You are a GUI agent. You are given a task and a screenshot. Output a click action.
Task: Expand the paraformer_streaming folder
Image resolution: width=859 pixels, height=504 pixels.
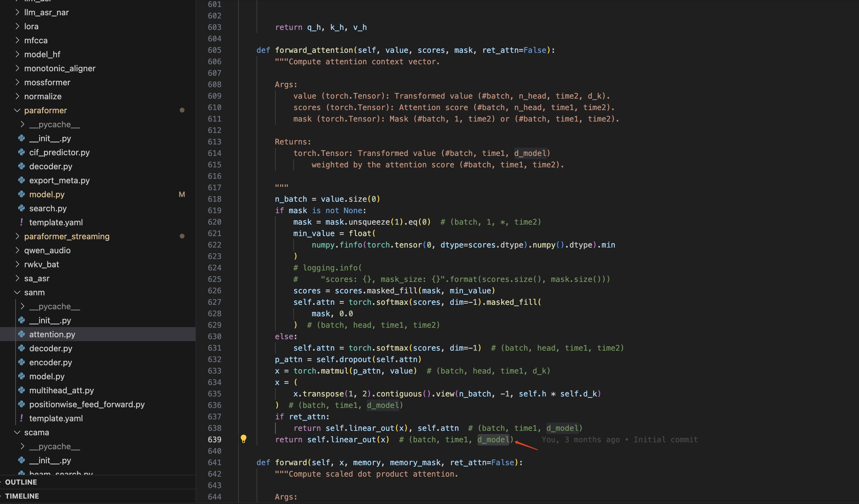(x=17, y=236)
